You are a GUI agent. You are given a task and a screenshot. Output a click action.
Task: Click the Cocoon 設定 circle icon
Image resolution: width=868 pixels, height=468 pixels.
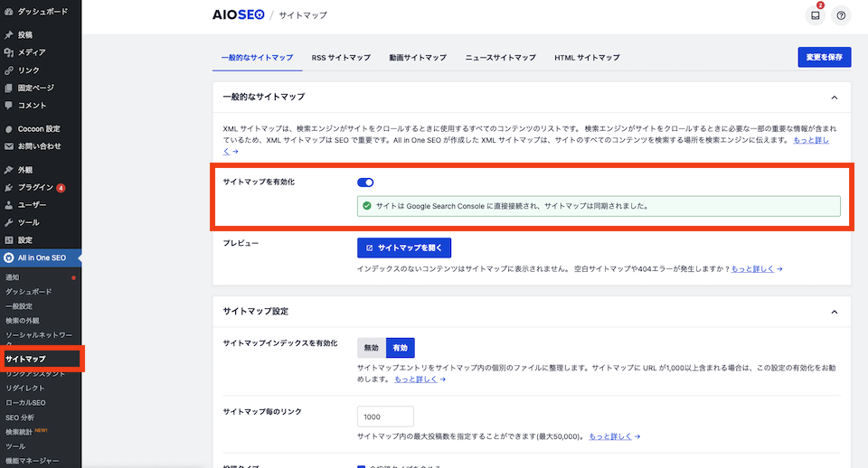point(9,129)
